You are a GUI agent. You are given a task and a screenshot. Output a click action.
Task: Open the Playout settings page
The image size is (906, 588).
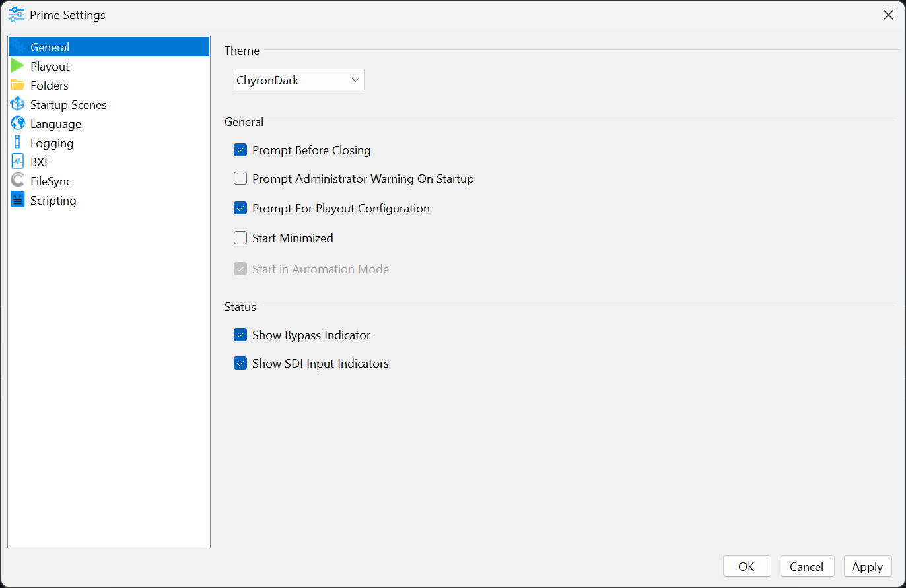pos(50,66)
